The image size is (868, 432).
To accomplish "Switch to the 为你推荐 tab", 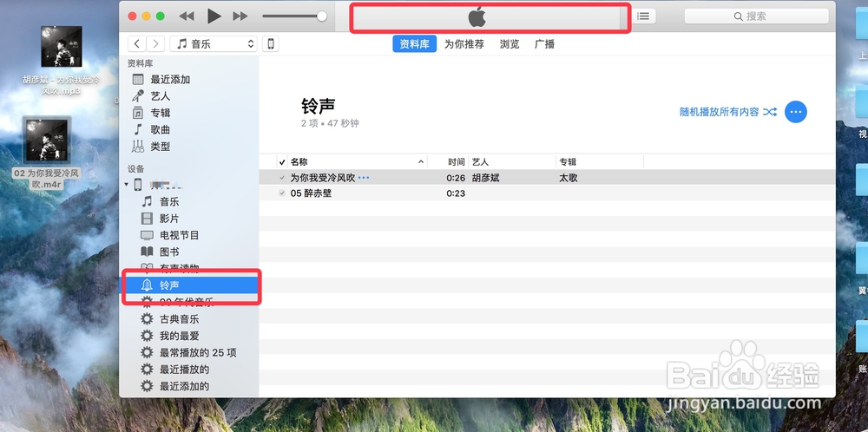I will click(464, 43).
